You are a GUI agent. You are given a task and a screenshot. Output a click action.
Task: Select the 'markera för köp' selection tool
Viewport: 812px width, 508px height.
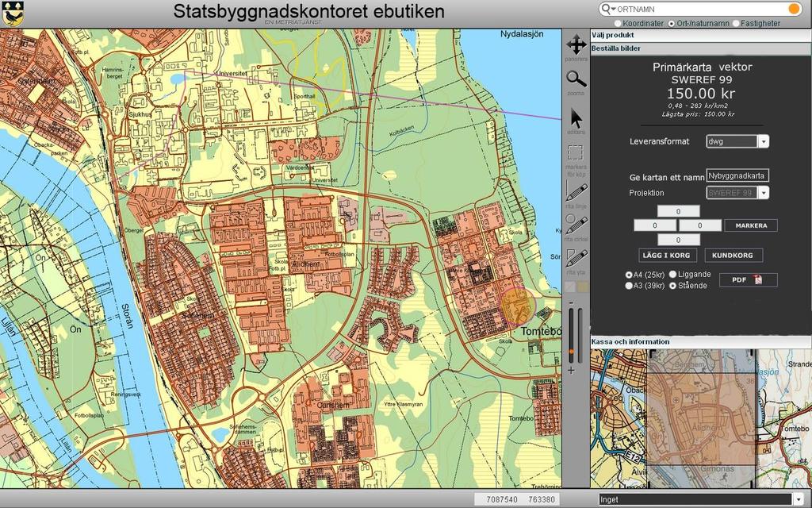(x=576, y=152)
